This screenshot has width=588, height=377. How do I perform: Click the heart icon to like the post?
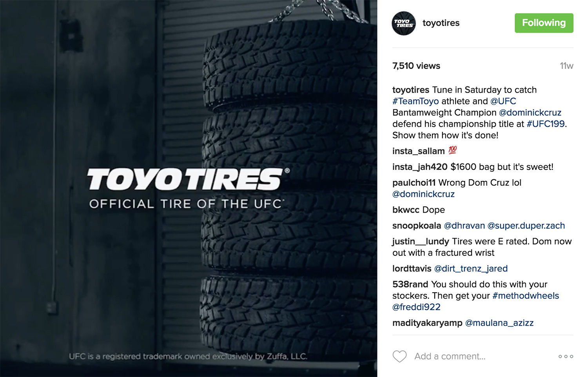point(399,356)
